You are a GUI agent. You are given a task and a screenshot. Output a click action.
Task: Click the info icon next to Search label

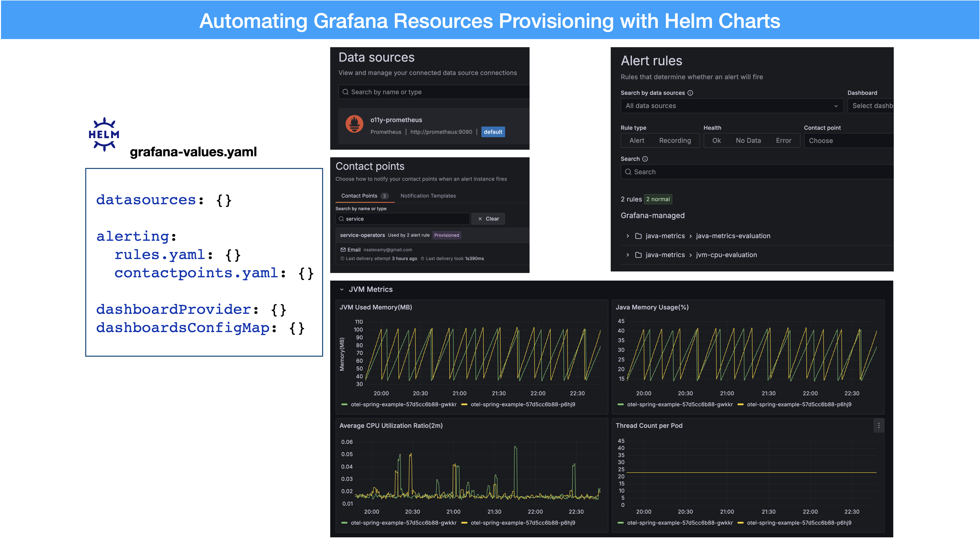click(645, 159)
